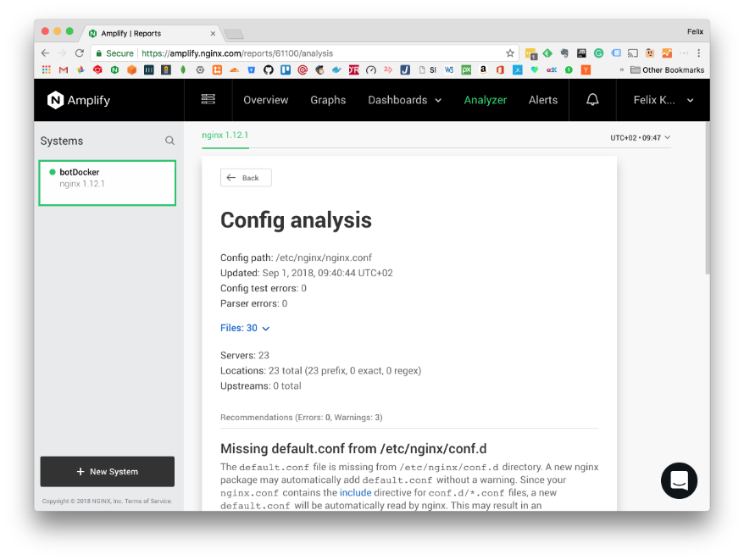Viewport: 744px width, 560px height.
Task: Reload the page in the browser
Action: 80,53
